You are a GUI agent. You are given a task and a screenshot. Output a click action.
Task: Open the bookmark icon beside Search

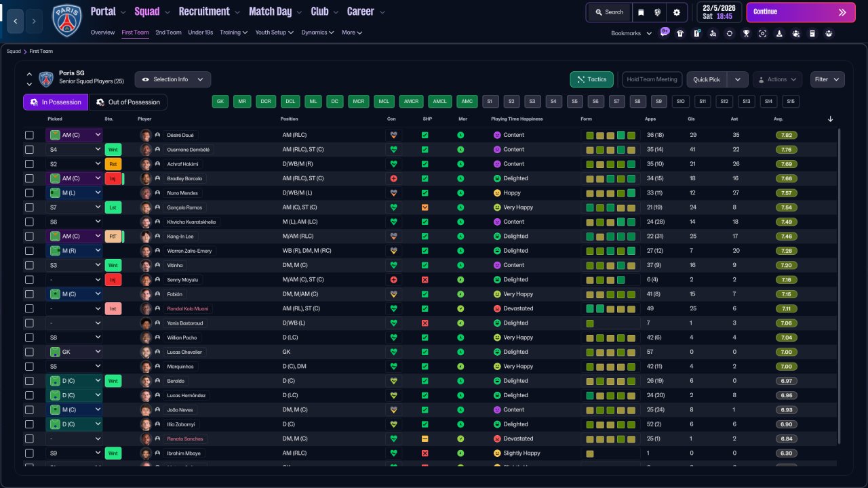pos(641,12)
